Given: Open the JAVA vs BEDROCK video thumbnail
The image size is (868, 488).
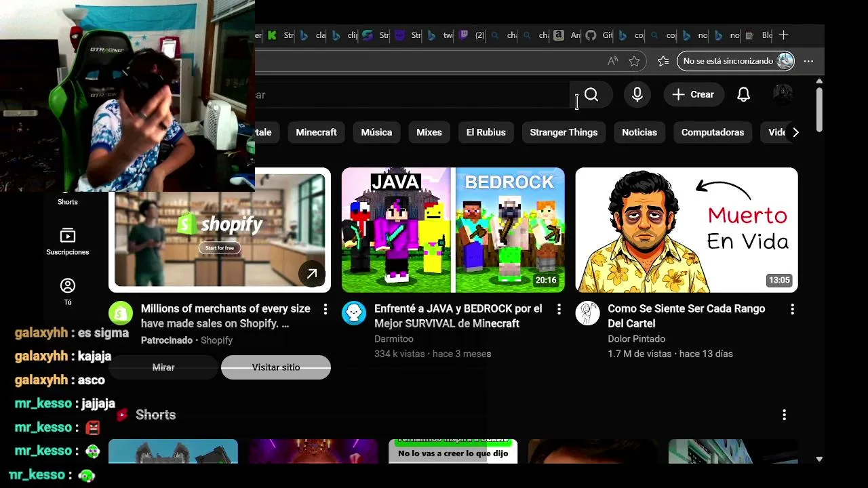Looking at the screenshot, I should (453, 230).
